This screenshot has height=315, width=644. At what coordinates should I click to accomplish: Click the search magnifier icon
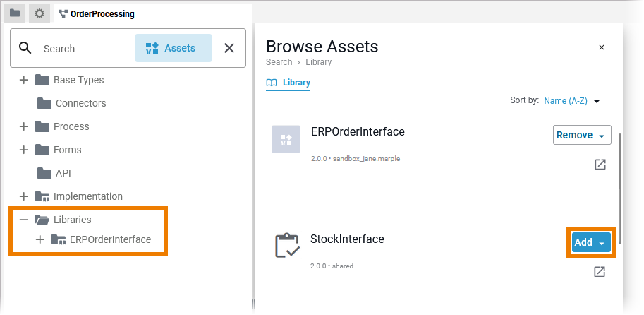25,48
